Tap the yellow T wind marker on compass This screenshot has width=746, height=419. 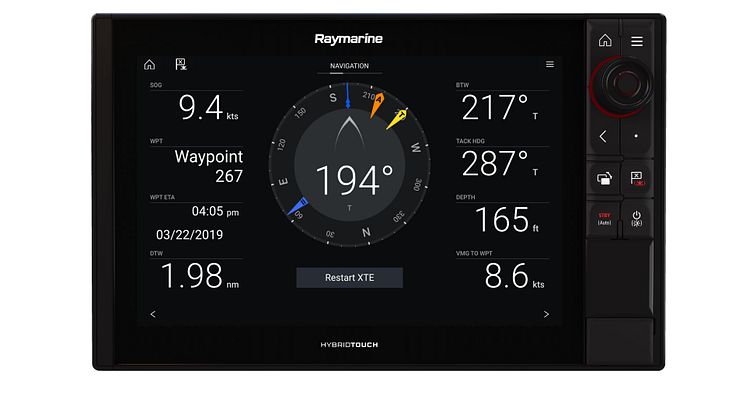pos(397,119)
